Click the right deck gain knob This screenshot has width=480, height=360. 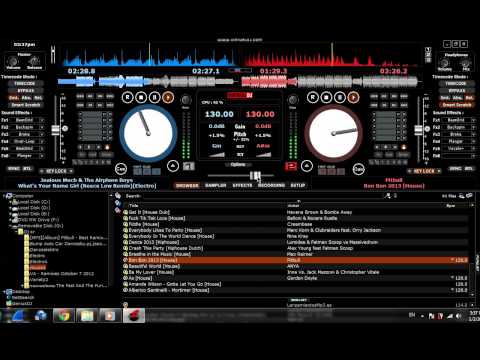[293, 99]
